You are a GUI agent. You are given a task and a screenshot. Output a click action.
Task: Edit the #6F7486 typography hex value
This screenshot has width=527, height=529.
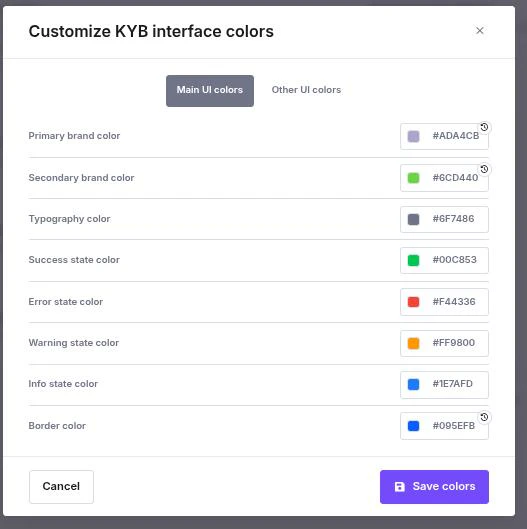(453, 219)
